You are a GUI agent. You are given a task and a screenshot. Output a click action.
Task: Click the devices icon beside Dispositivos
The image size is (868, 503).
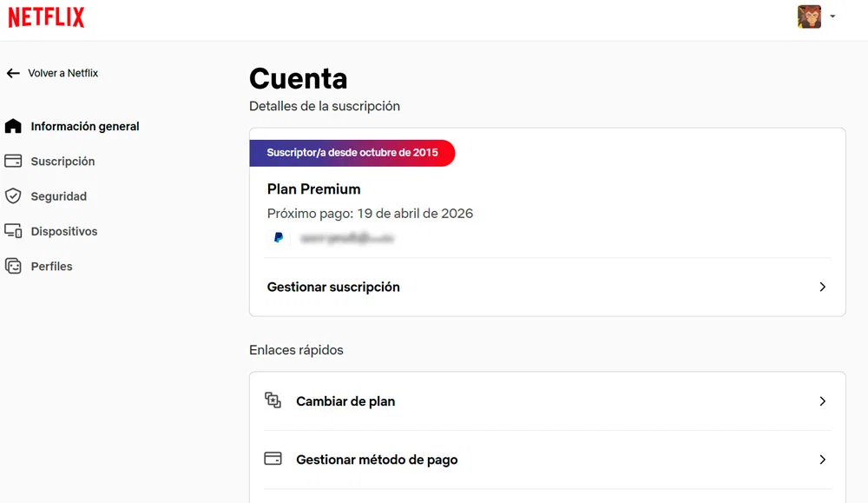point(13,231)
